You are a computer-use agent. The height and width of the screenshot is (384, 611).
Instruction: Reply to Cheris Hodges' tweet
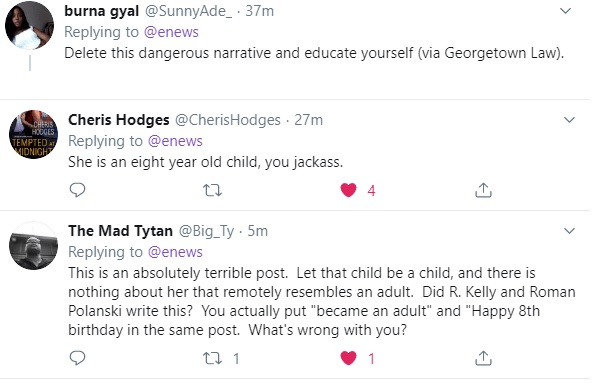click(77, 190)
